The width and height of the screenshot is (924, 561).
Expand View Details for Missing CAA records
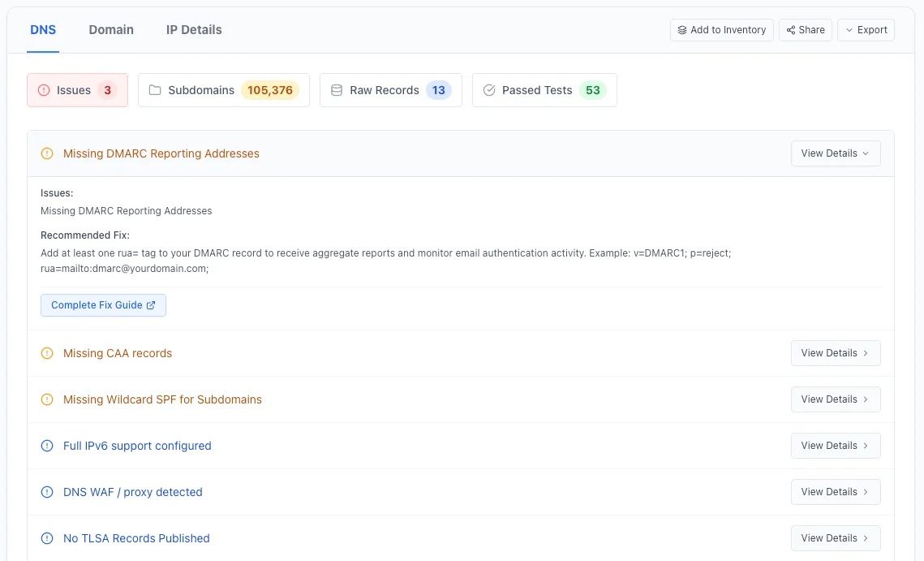coord(836,353)
